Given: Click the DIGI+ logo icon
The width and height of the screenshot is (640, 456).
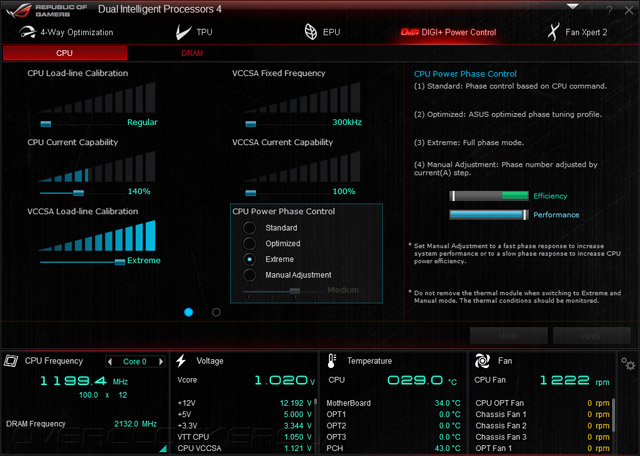Looking at the screenshot, I should 409,32.
